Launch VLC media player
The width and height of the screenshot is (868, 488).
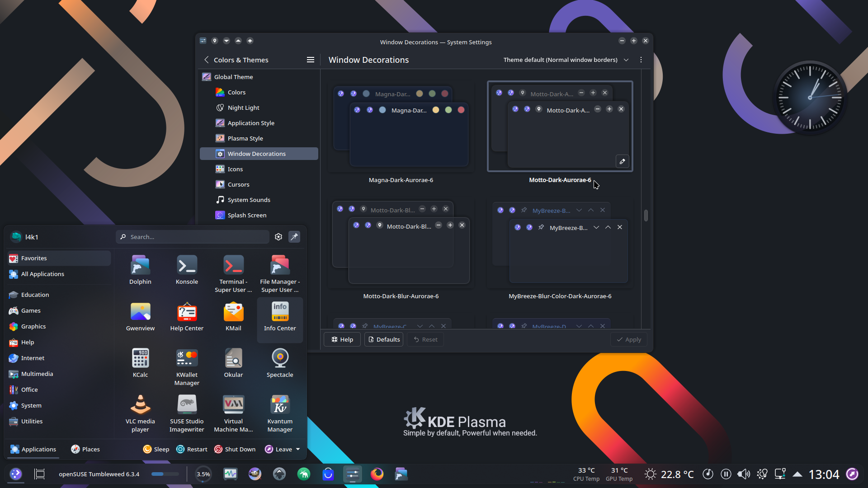pyautogui.click(x=140, y=413)
